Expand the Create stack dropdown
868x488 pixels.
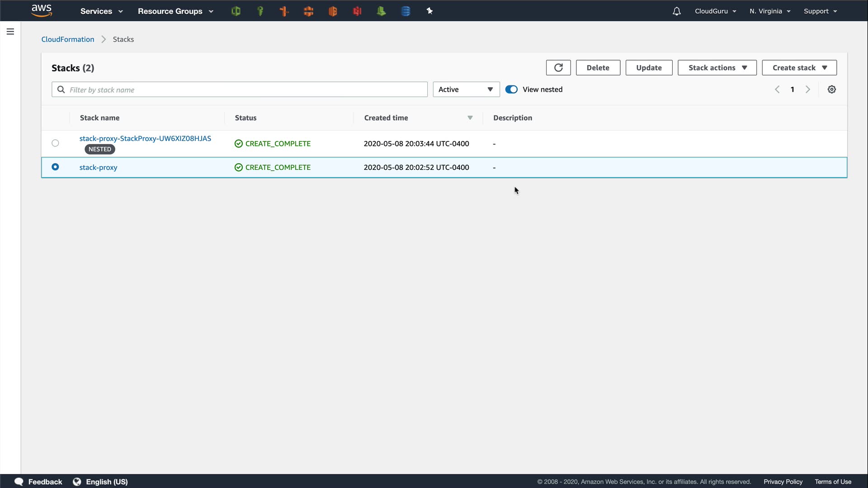(799, 68)
